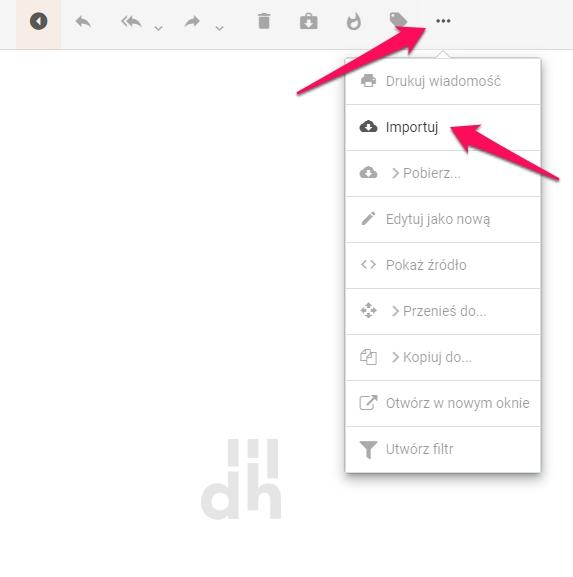Expand the Pobierz... submenu

coord(443,173)
